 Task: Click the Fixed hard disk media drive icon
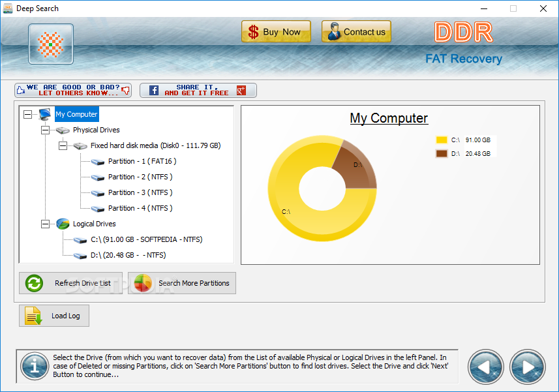pyautogui.click(x=80, y=146)
